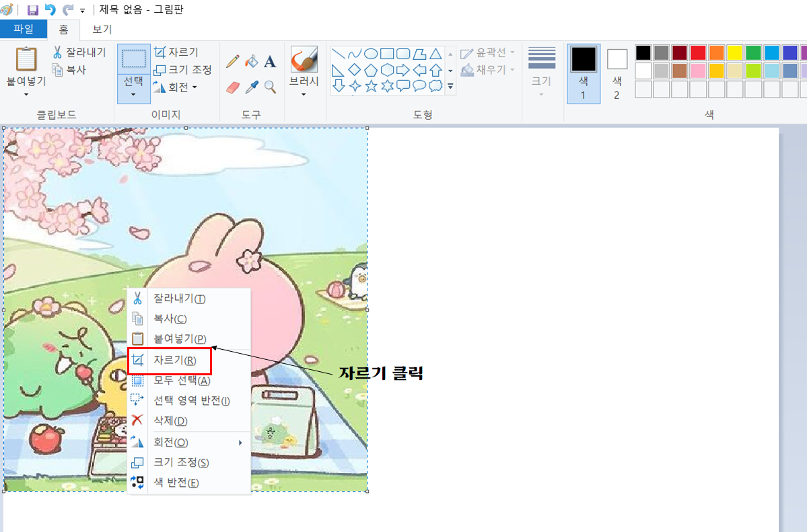807x532 pixels.
Task: Choose the line shape
Action: point(338,54)
